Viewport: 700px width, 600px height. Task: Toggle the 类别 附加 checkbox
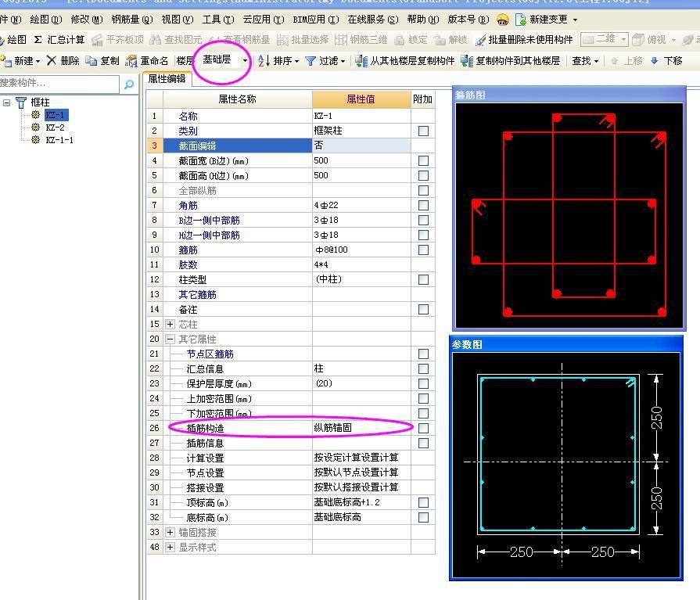[423, 131]
